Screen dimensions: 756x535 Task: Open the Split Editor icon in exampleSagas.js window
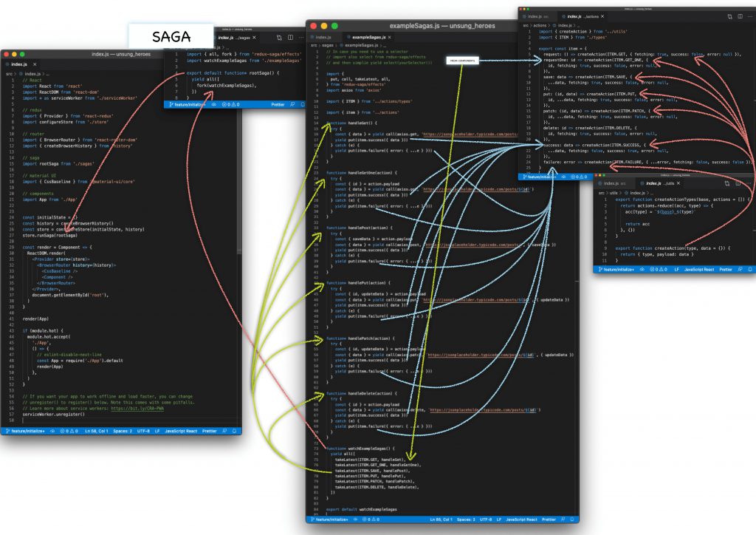(x=291, y=37)
